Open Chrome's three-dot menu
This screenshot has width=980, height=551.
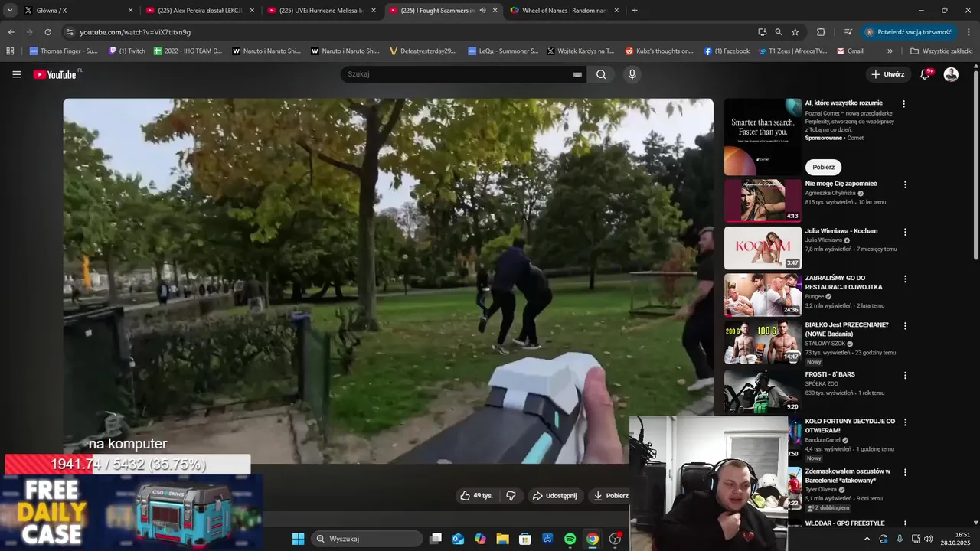click(969, 32)
